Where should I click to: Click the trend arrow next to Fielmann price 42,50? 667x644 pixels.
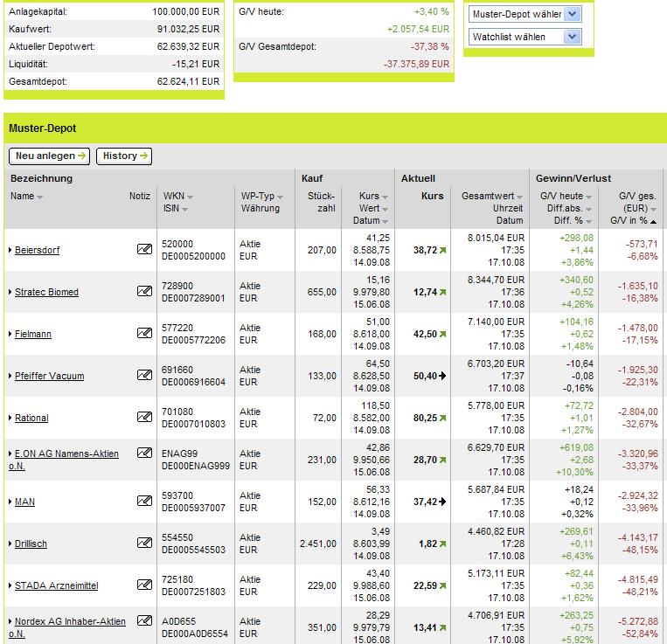point(443,335)
